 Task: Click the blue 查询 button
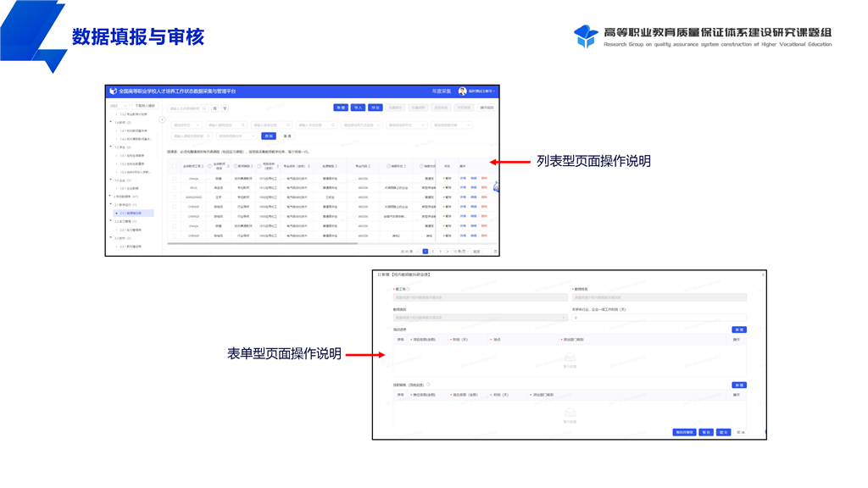pos(269,136)
